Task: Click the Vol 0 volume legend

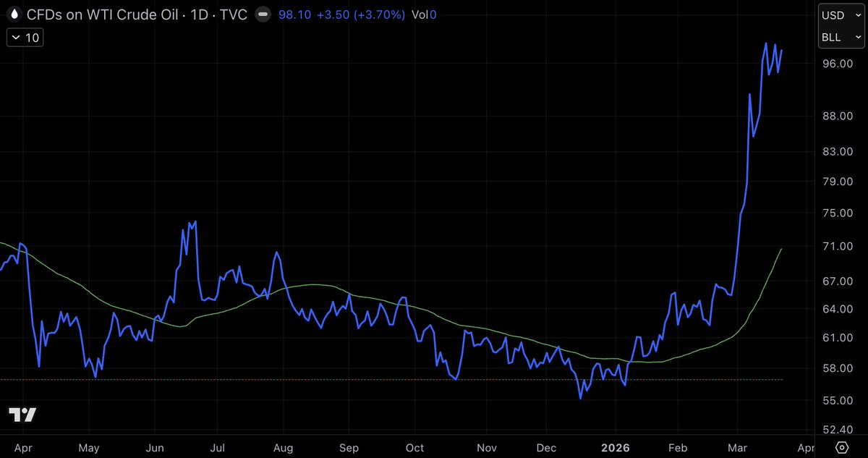Action: pyautogui.click(x=423, y=14)
